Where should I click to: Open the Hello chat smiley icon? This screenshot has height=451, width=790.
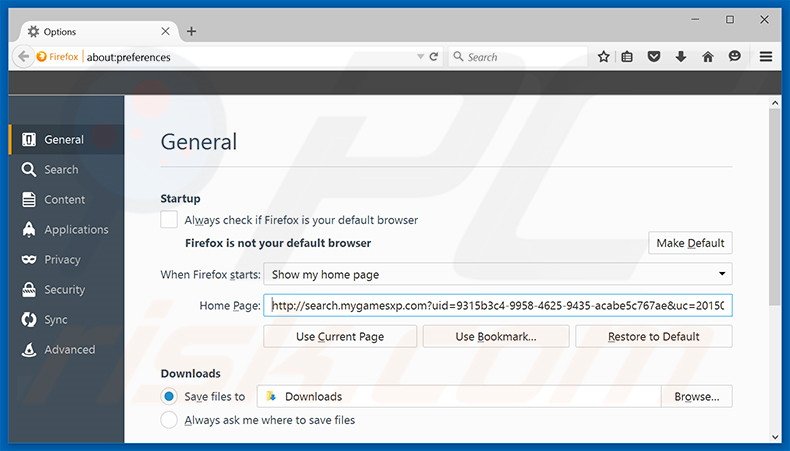pos(735,56)
